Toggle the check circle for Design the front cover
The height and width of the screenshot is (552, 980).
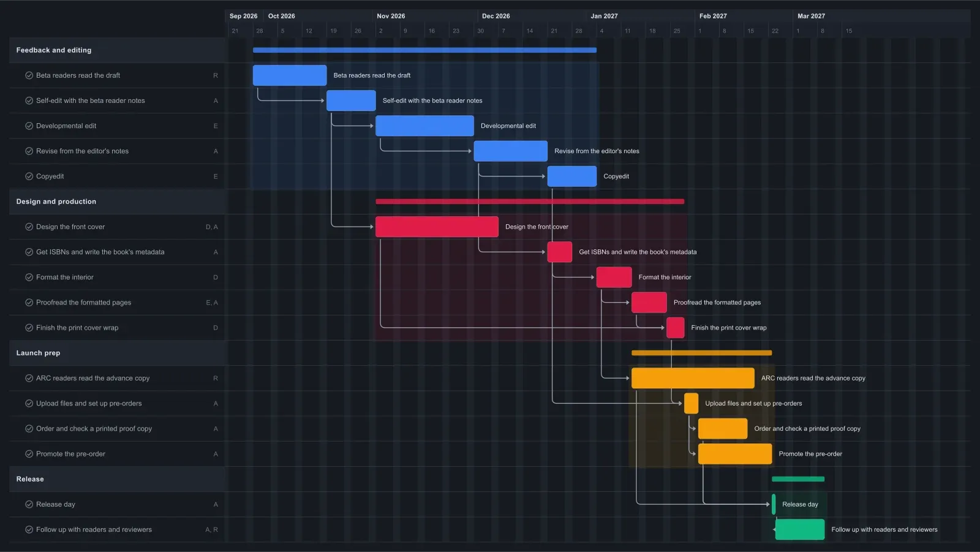(29, 227)
